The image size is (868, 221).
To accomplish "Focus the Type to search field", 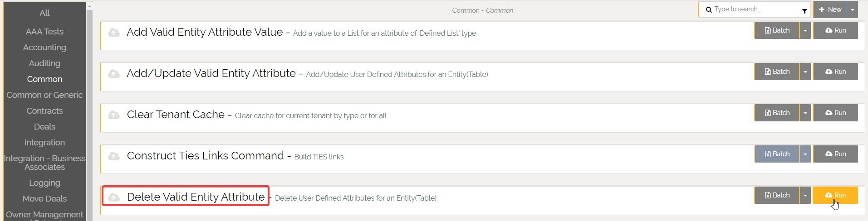I will [x=753, y=10].
